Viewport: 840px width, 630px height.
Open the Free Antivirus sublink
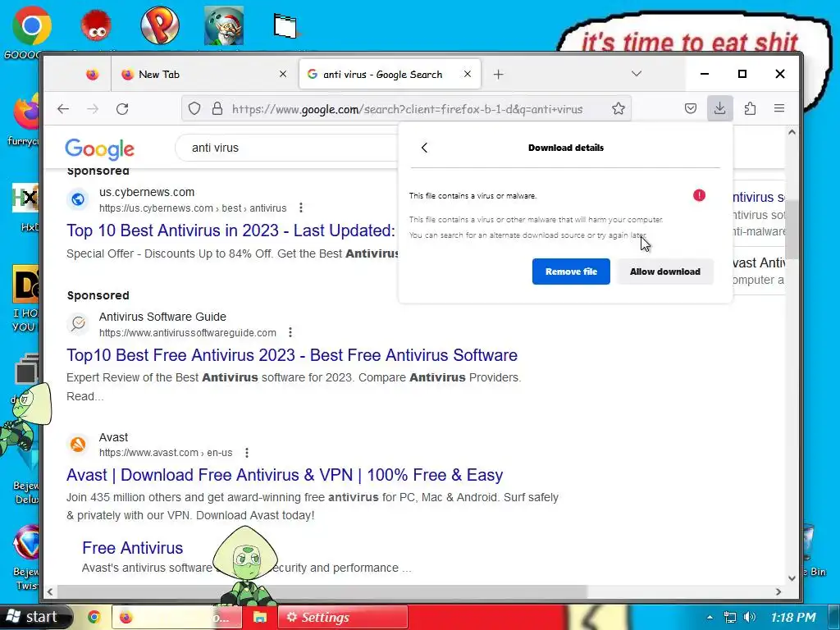click(x=132, y=548)
